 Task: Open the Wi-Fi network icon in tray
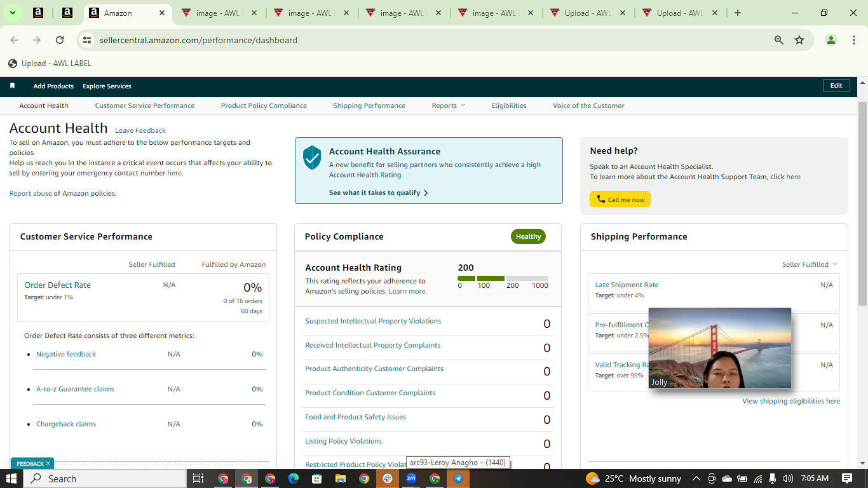[758, 478]
